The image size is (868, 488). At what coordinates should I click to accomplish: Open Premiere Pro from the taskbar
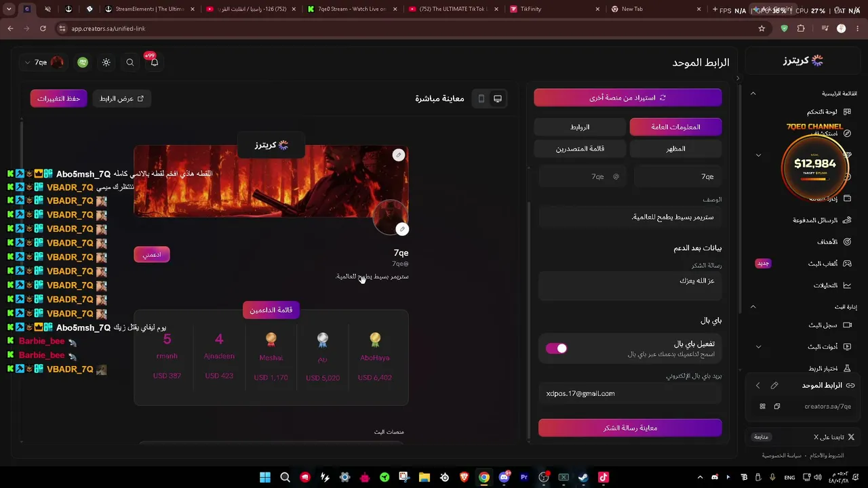coord(524,477)
